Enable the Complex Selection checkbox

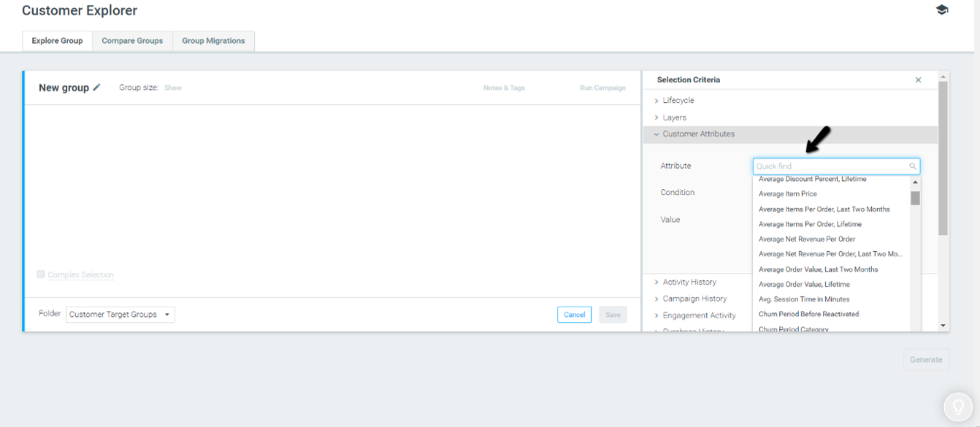tap(41, 274)
